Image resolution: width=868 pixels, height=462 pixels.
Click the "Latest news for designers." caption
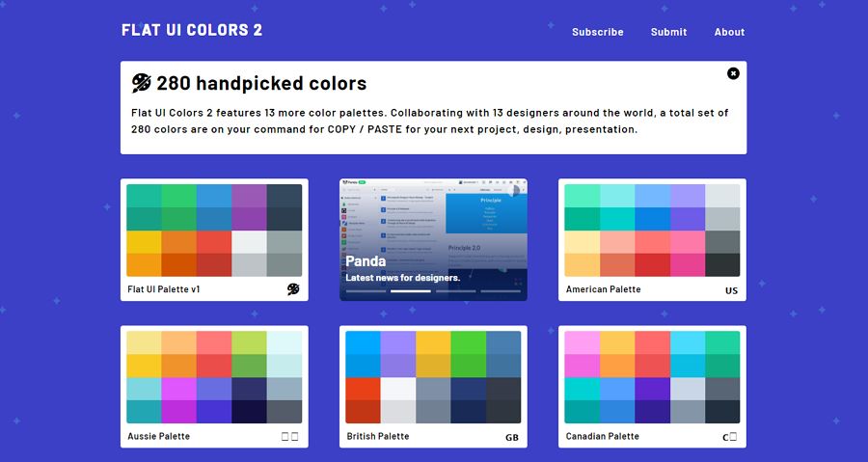[x=402, y=278]
